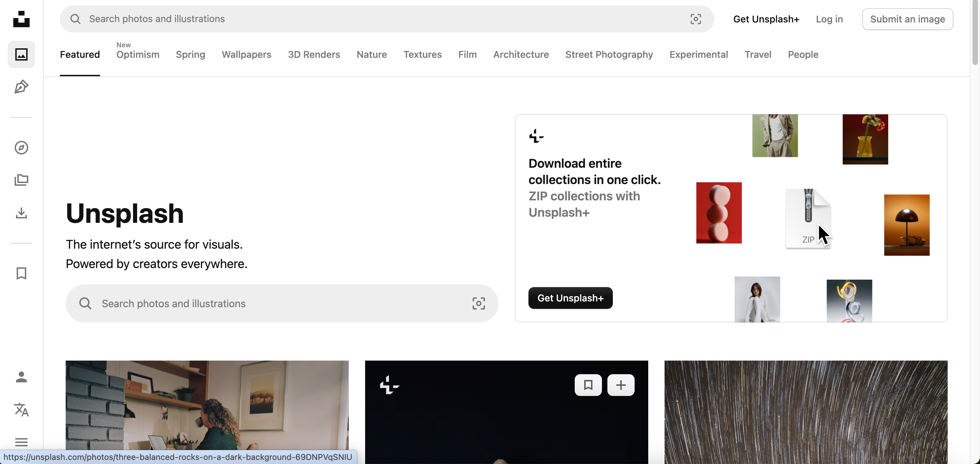Click the large "Unsplash" heading
This screenshot has width=980, height=464.
pos(125,213)
